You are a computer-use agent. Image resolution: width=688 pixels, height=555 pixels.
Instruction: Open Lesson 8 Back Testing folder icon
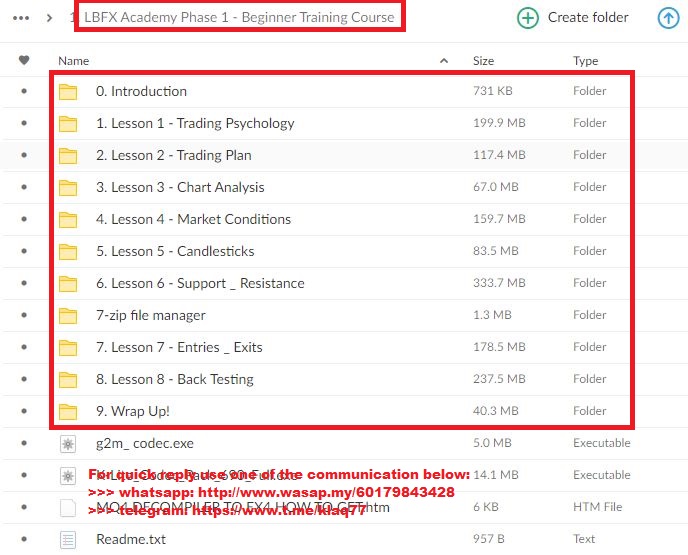68,380
